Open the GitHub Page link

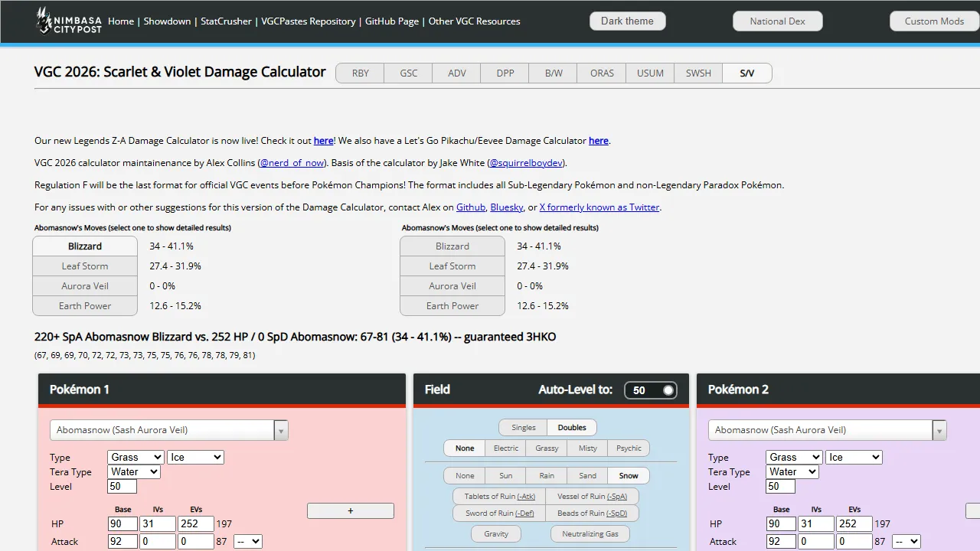click(391, 21)
